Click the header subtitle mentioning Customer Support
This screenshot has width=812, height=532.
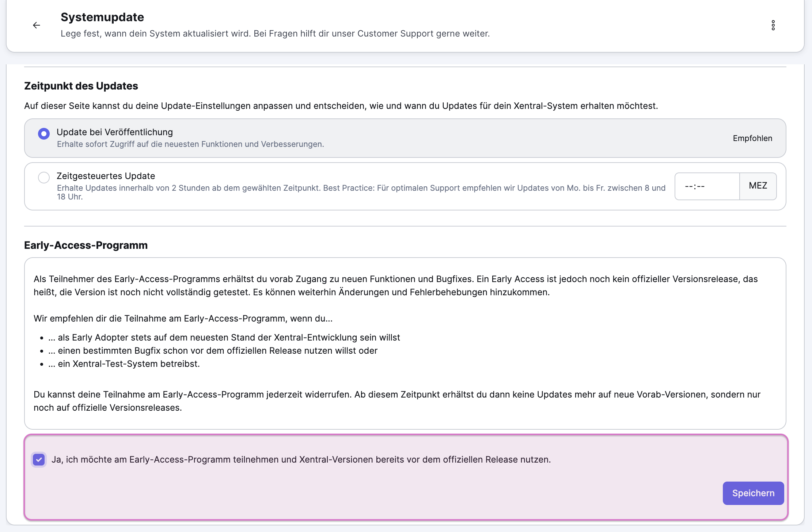point(275,34)
